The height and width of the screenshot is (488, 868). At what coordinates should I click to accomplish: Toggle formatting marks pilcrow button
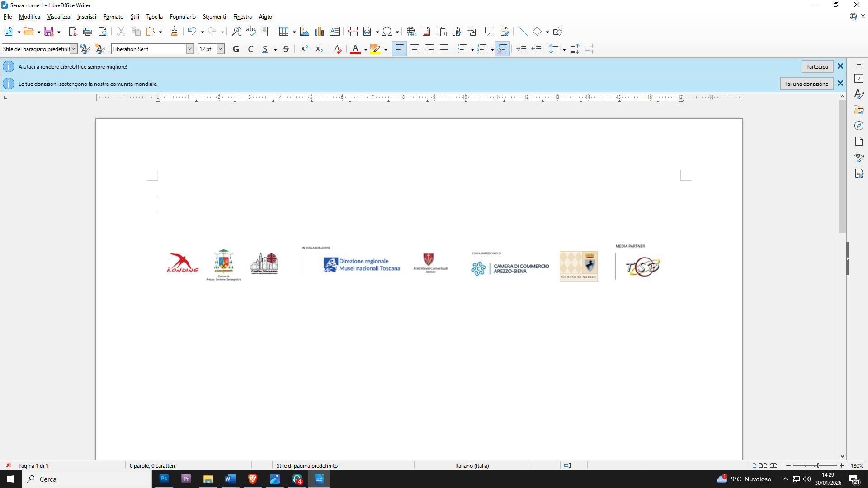(x=266, y=31)
